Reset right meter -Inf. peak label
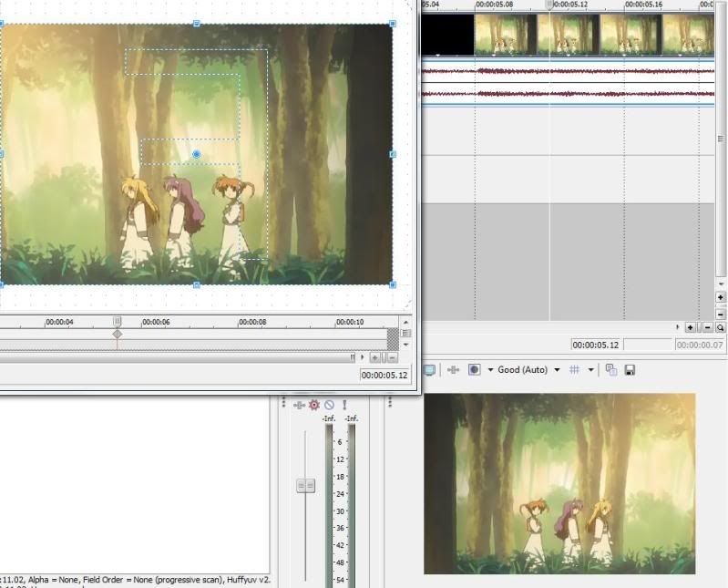728x588 pixels. click(x=352, y=419)
